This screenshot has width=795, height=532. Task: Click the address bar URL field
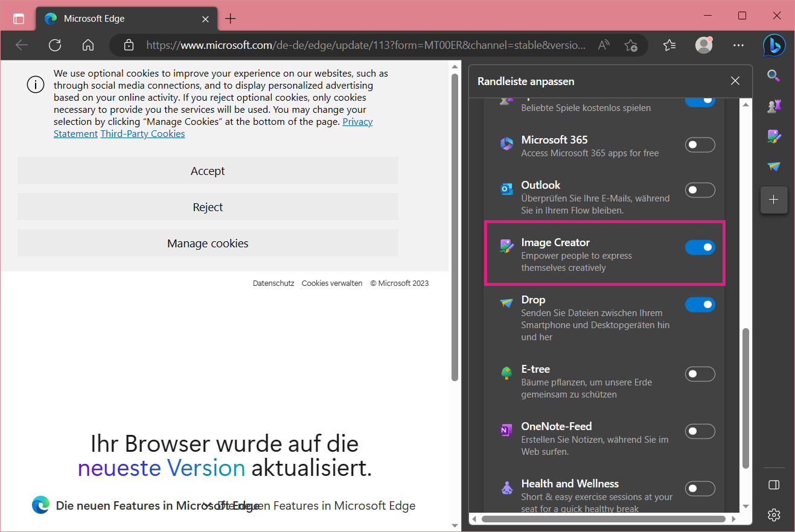(366, 45)
